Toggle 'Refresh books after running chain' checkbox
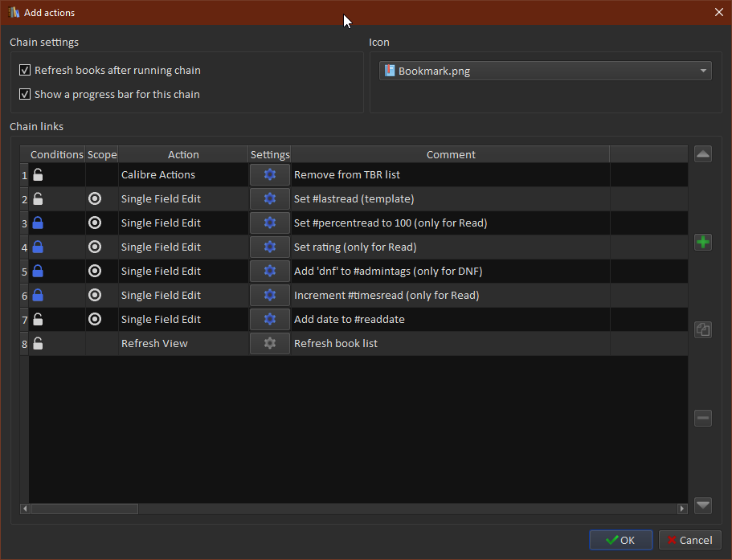Image resolution: width=732 pixels, height=560 pixels. coord(25,71)
